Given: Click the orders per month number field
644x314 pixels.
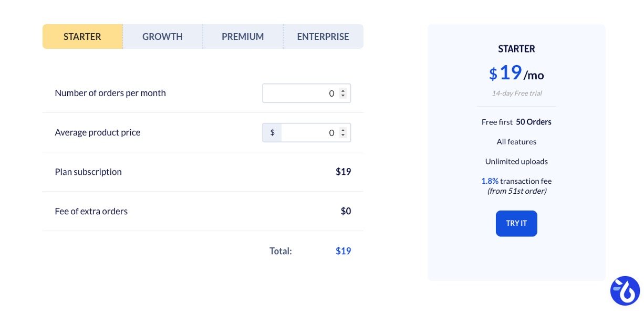Looking at the screenshot, I should click(x=299, y=93).
